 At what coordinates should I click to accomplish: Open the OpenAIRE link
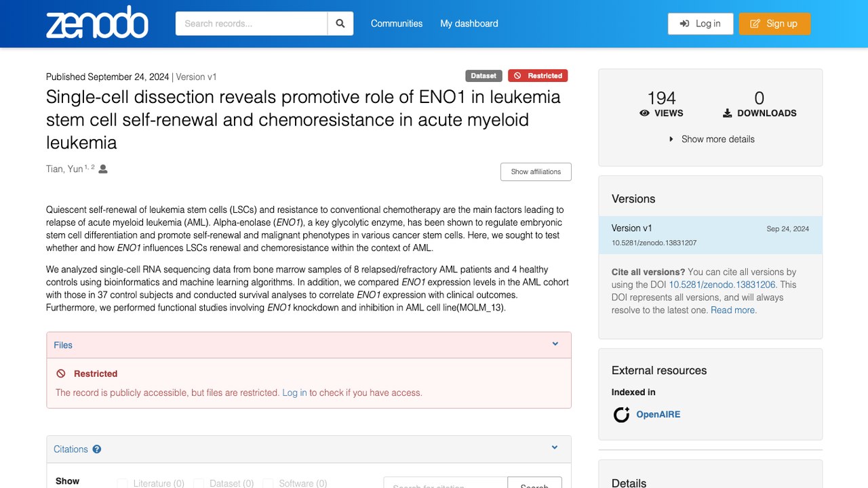coord(658,415)
